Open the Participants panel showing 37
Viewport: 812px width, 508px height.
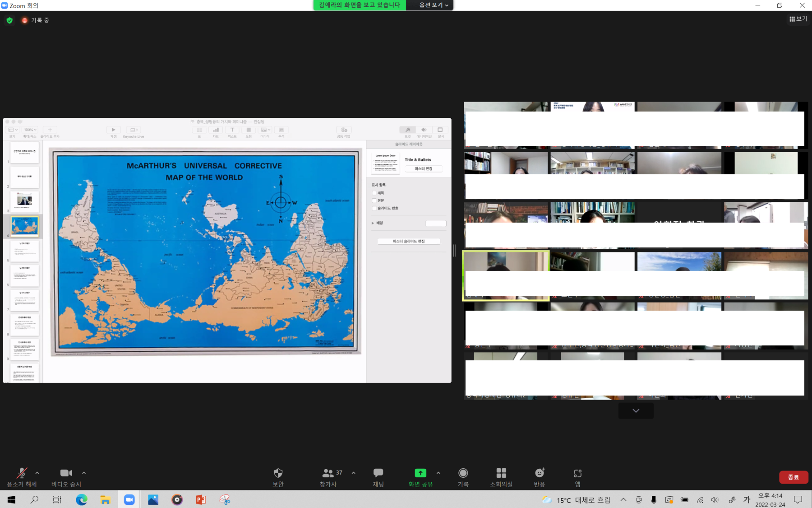coord(332,477)
